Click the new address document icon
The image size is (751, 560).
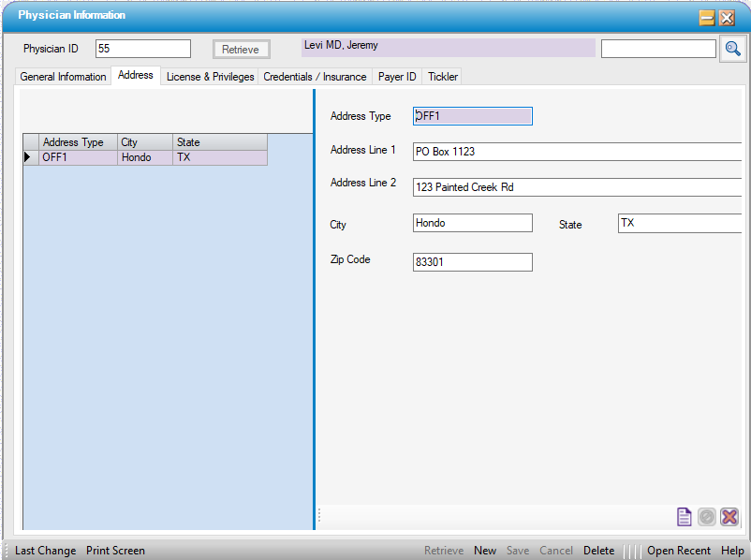[x=685, y=517]
